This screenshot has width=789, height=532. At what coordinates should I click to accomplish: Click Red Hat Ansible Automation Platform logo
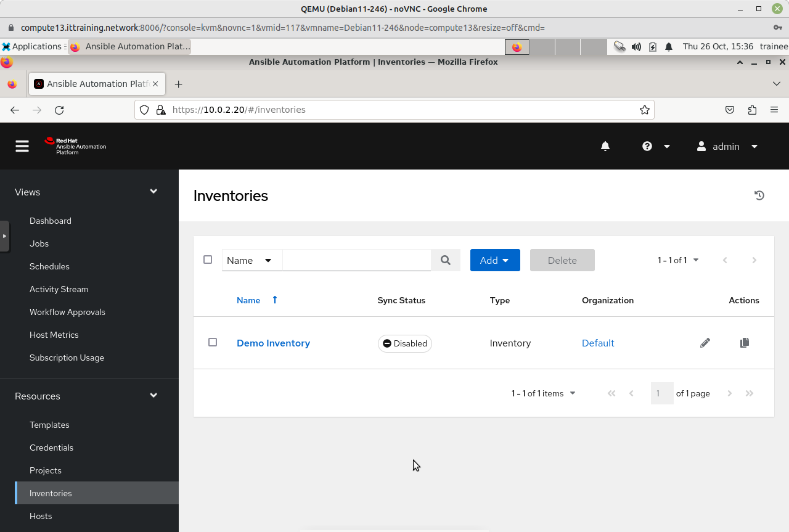[75, 146]
